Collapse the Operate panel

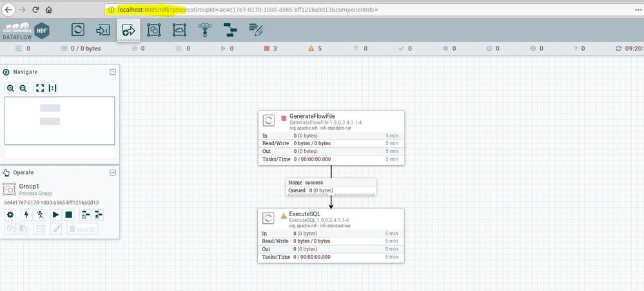coord(113,173)
